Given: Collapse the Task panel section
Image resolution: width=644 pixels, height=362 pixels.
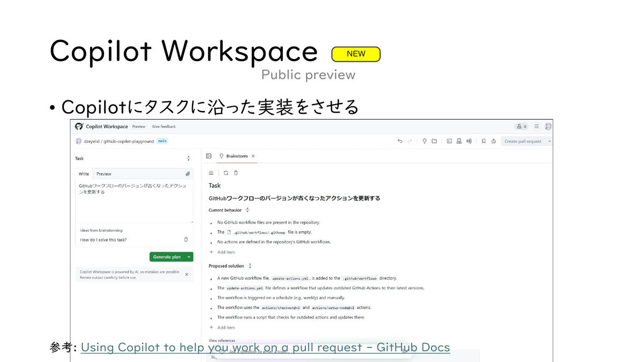Looking at the screenshot, I should pyautogui.click(x=188, y=158).
